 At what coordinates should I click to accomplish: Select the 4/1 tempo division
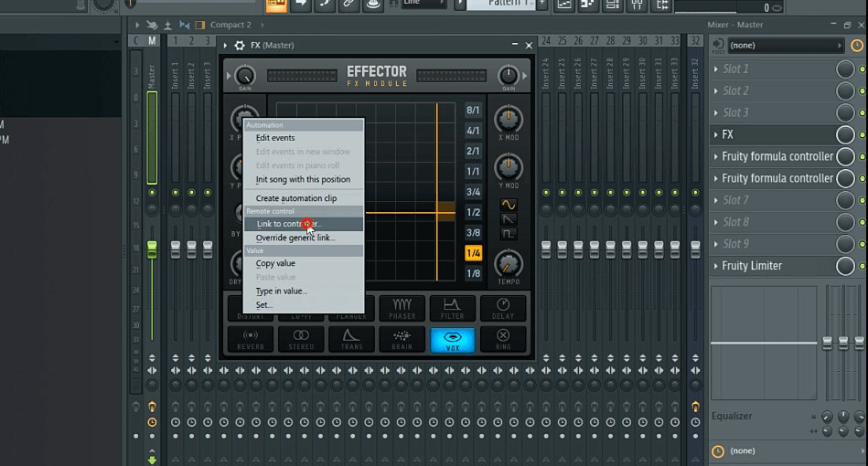(473, 131)
